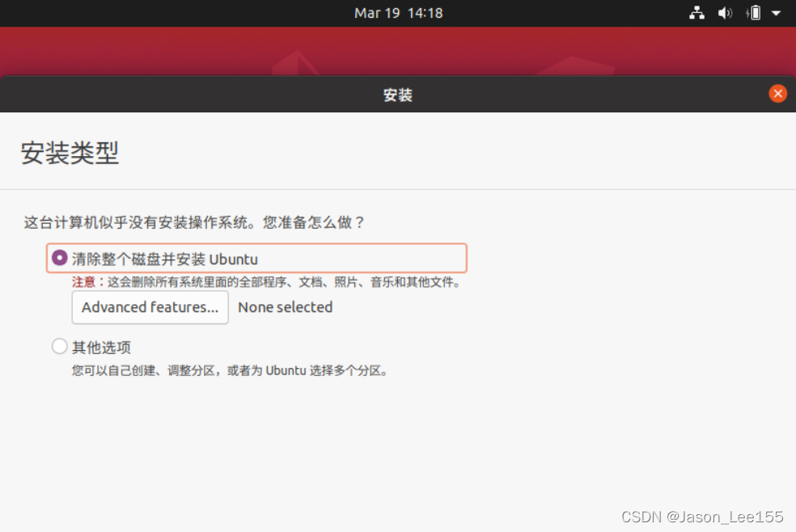Click the battery indicator icon
The image size is (796, 532).
753,13
